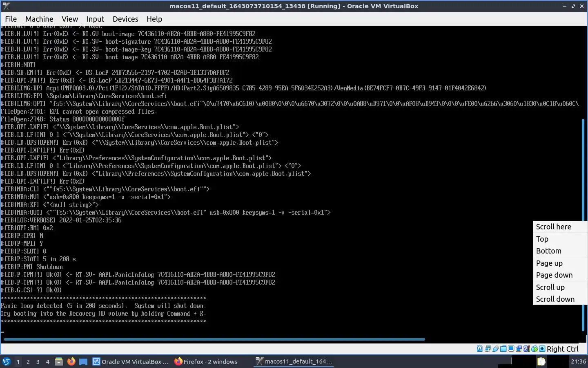Image resolution: width=588 pixels, height=368 pixels.
Task: Click '[EB|MBA:KF] <"<null string>">' line
Action: tap(50, 205)
